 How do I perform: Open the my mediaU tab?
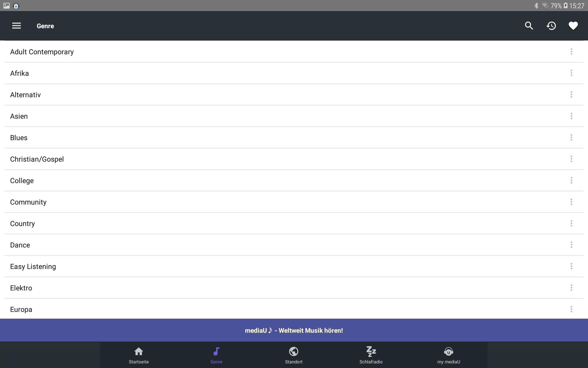tap(448, 355)
